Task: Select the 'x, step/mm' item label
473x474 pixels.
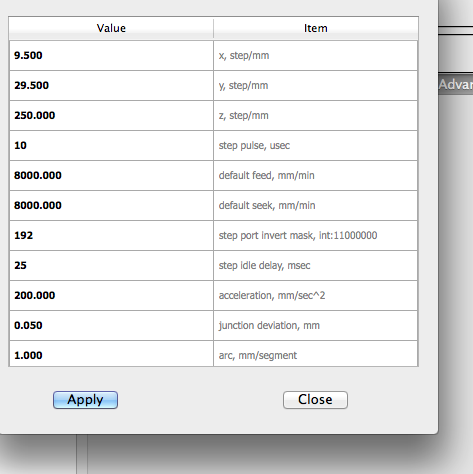Action: pyautogui.click(x=244, y=56)
